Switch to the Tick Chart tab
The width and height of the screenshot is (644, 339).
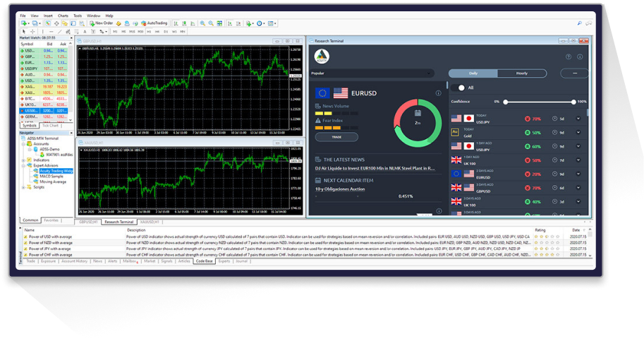[51, 126]
